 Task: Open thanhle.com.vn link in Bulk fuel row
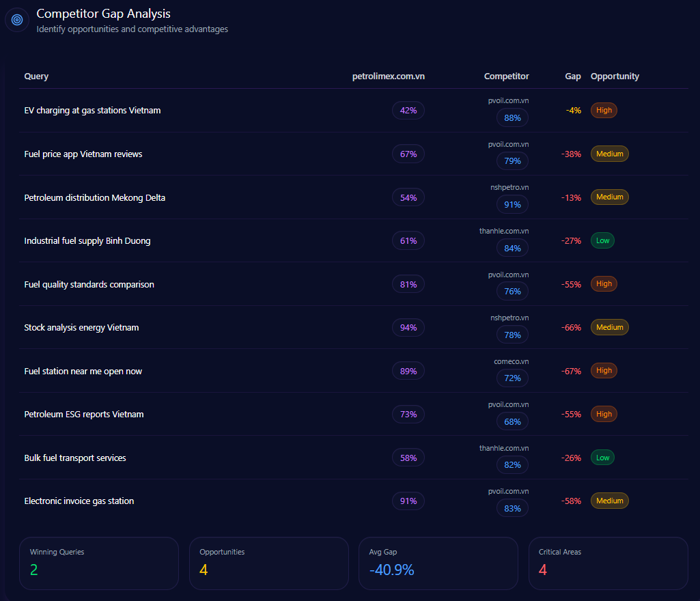click(x=504, y=448)
